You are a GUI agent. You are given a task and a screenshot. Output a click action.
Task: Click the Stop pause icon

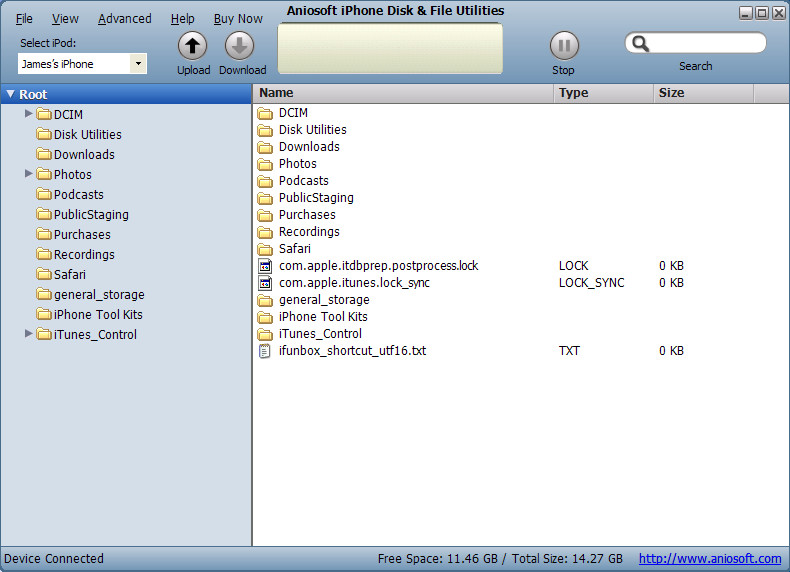[x=564, y=46]
